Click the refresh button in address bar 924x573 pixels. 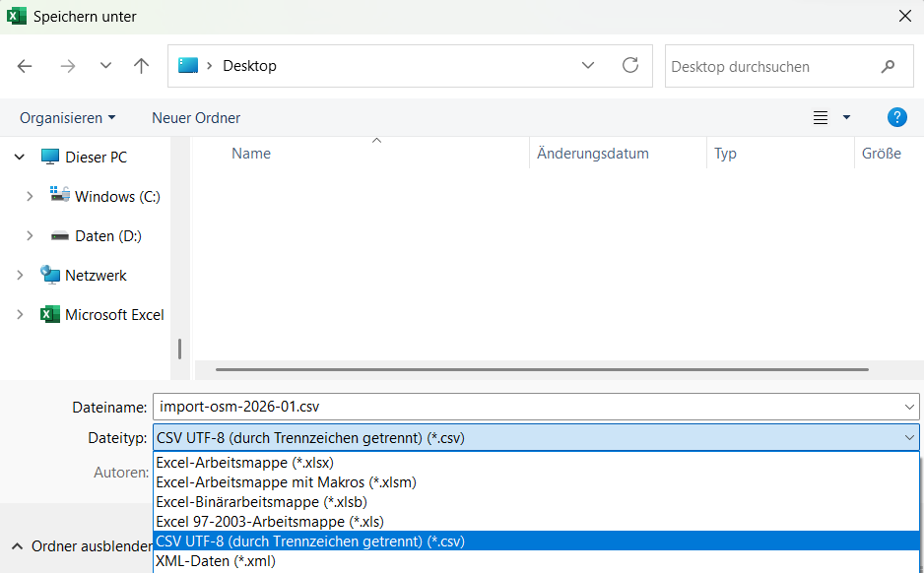630,66
